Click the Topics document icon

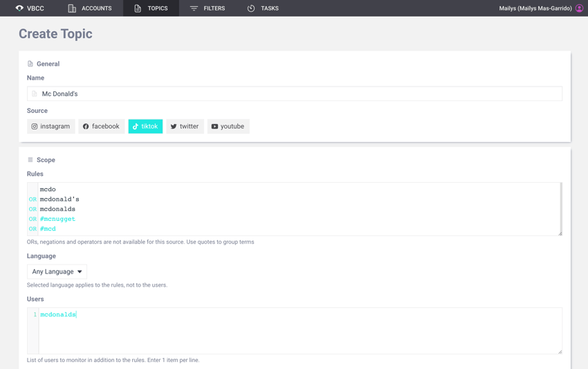click(x=138, y=8)
